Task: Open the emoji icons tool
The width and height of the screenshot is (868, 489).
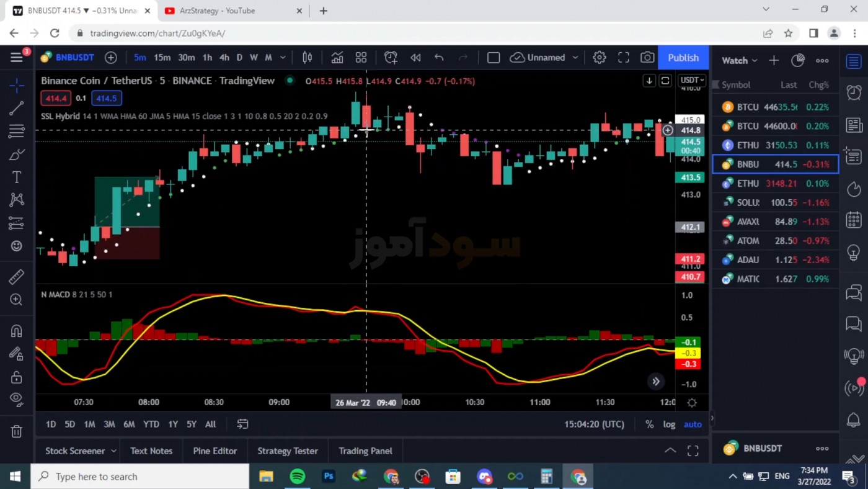Action: [x=17, y=246]
